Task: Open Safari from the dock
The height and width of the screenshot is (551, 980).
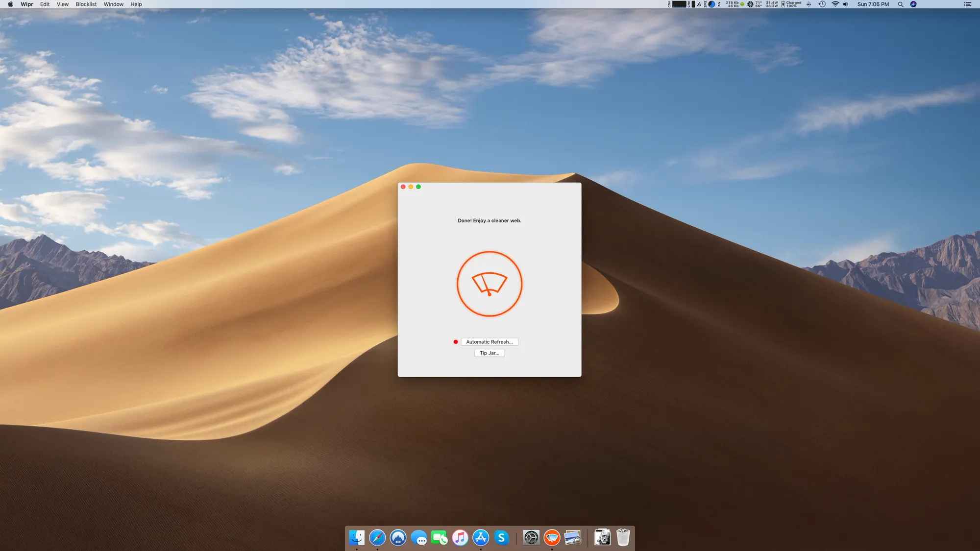Action: coord(377,538)
